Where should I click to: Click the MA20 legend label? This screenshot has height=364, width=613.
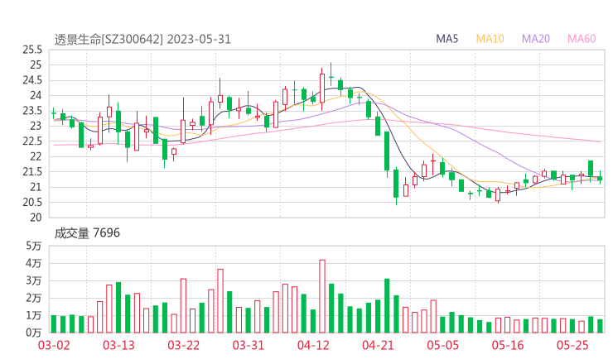[536, 39]
